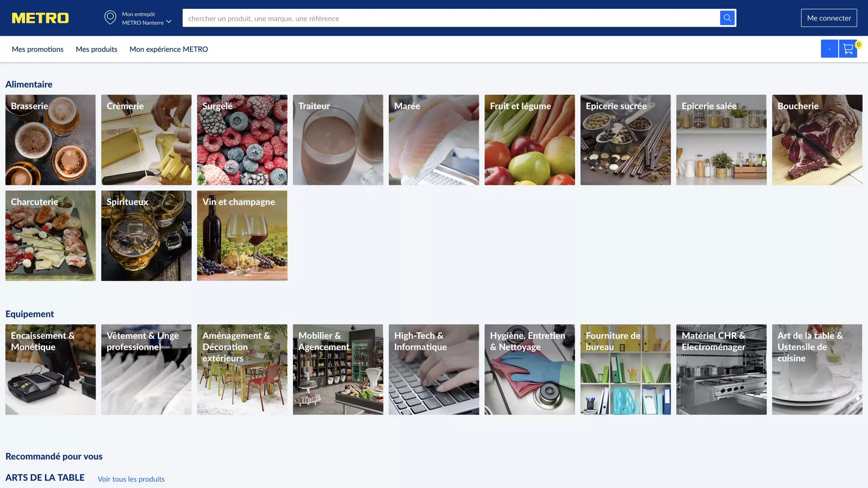Screen dimensions: 868x488
Task: Open the shopping cart icon
Action: 848,49
